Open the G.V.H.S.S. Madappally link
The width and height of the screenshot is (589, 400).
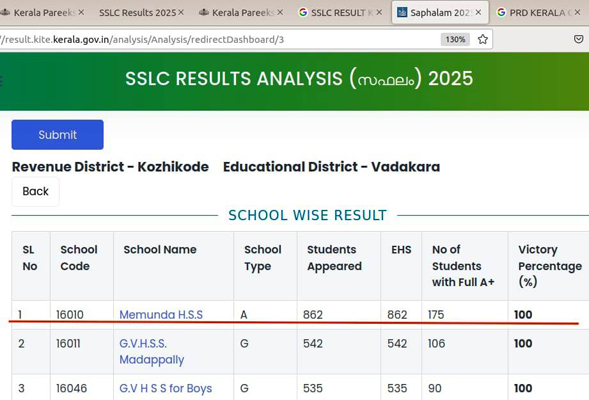(152, 352)
